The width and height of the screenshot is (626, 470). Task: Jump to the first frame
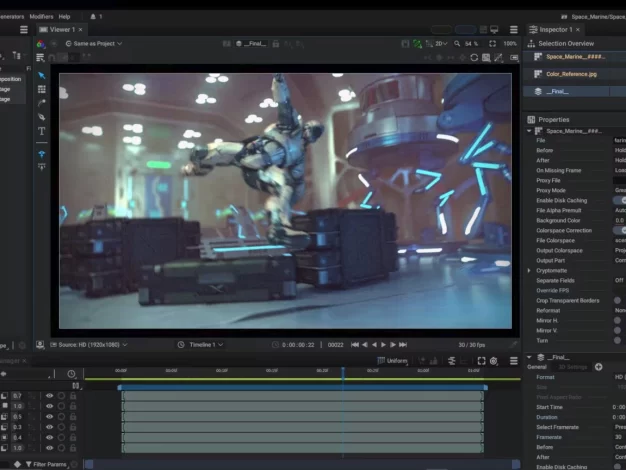(354, 345)
